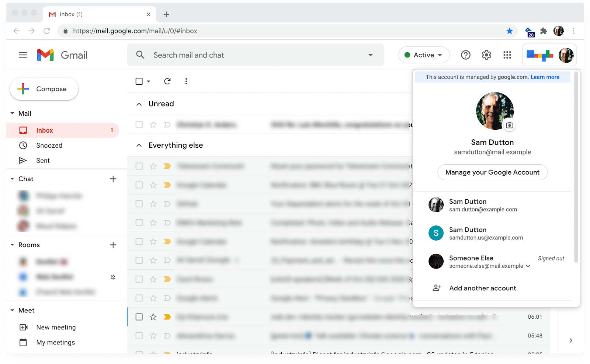Open Gmail settings gear icon
Image resolution: width=590 pixels, height=364 pixels.
click(x=486, y=55)
